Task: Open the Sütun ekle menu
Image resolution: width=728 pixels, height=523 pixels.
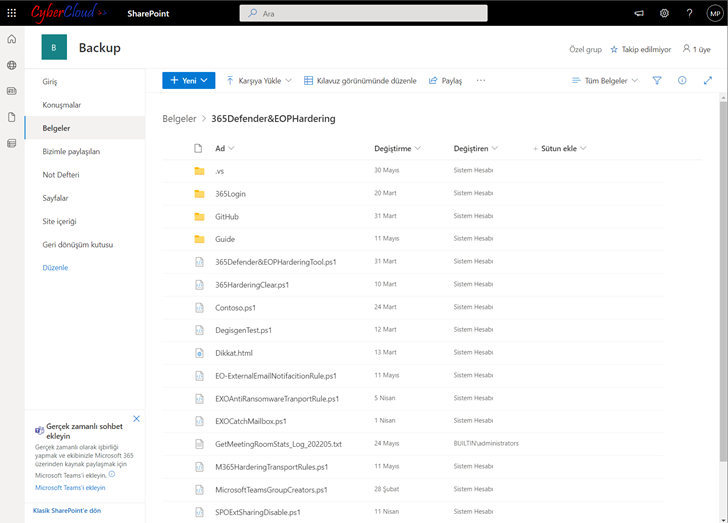Action: pyautogui.click(x=559, y=148)
